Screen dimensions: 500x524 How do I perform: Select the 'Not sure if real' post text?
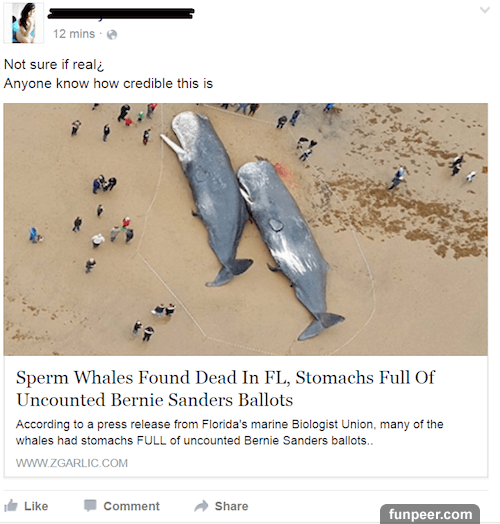click(54, 64)
